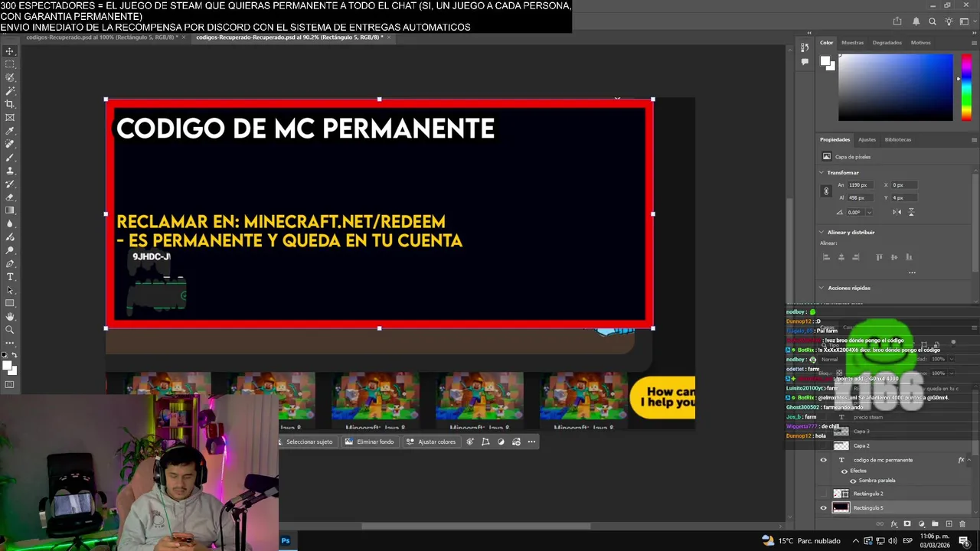Image resolution: width=980 pixels, height=551 pixels.
Task: Select the Horizontal Type tool
Action: pos(10,276)
